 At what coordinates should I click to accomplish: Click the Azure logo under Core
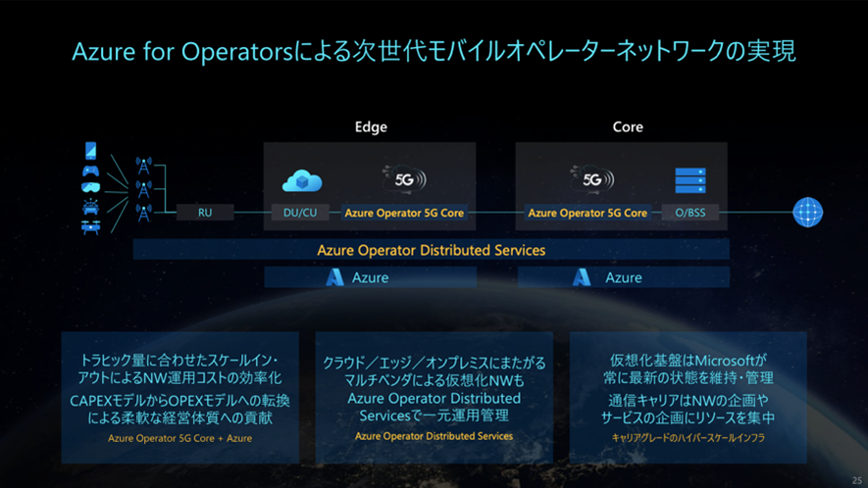[582, 277]
